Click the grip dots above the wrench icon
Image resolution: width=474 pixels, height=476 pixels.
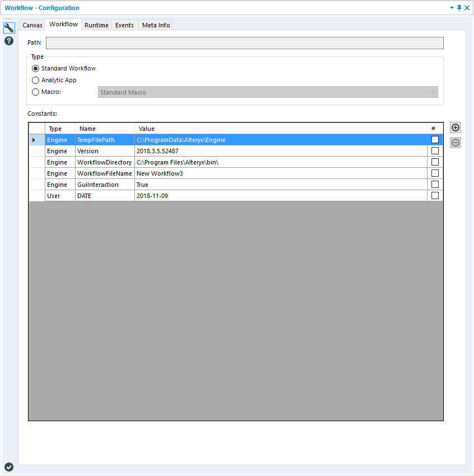click(9, 19)
